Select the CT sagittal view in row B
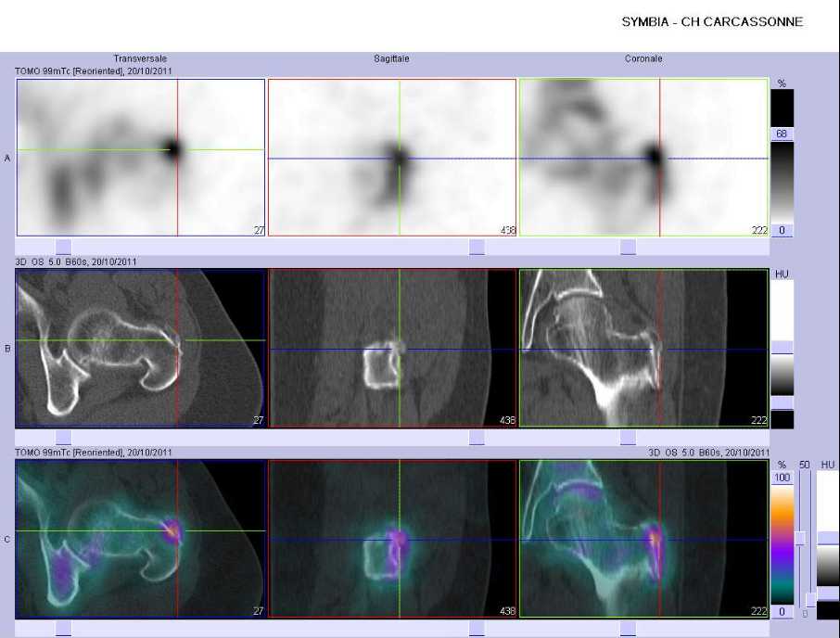This screenshot has width=840, height=638. (x=392, y=348)
